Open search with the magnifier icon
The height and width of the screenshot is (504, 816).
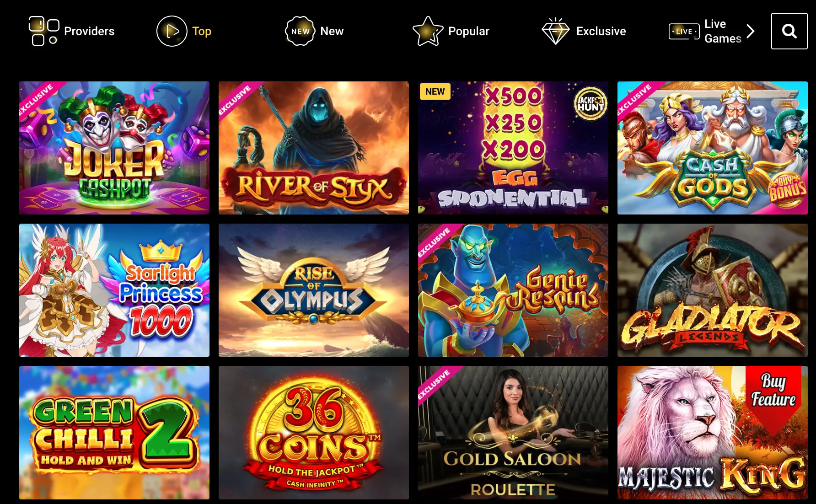click(789, 31)
